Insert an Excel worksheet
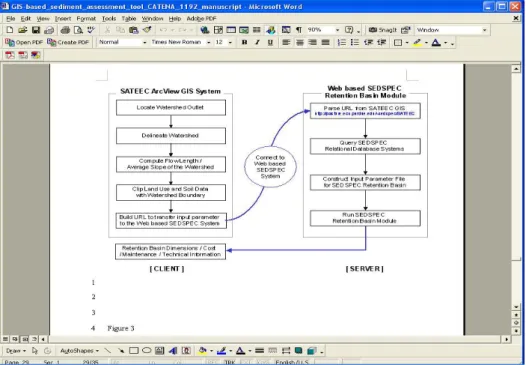Screen dimensions: 526x365 coord(244,30)
